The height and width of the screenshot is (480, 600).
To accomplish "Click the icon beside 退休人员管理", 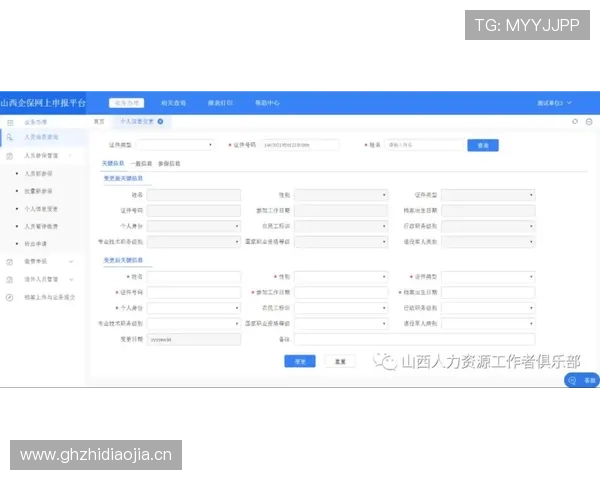I will 10,279.
